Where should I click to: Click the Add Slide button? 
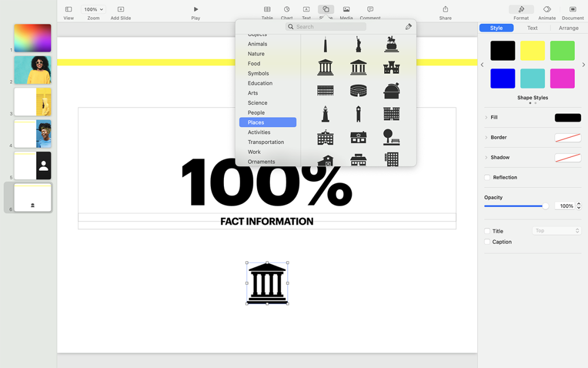pyautogui.click(x=120, y=10)
